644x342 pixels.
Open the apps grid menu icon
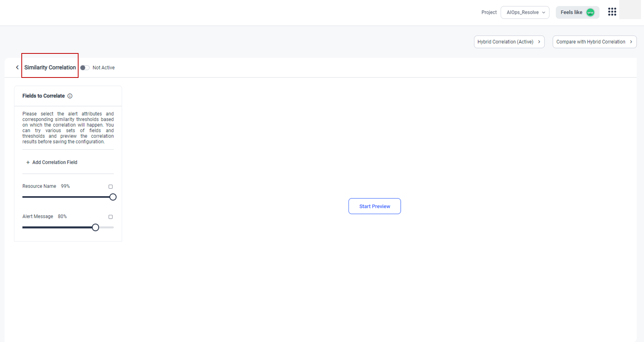612,12
